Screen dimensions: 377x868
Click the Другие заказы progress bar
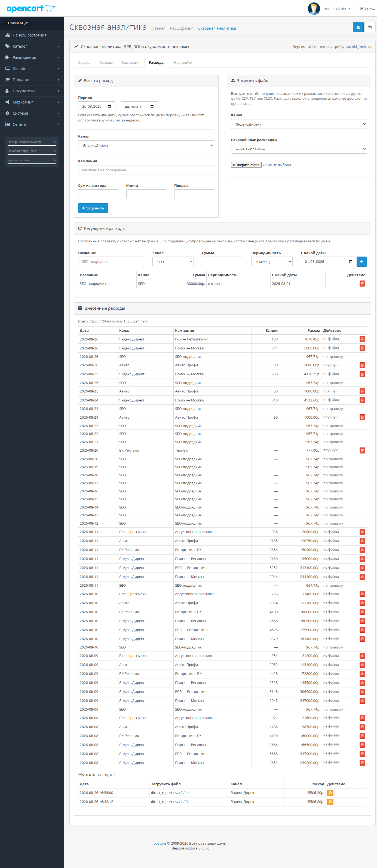pyautogui.click(x=32, y=164)
